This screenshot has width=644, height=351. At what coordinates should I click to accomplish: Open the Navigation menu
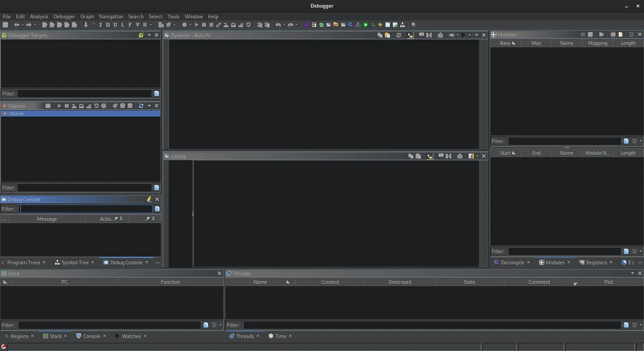tap(111, 16)
